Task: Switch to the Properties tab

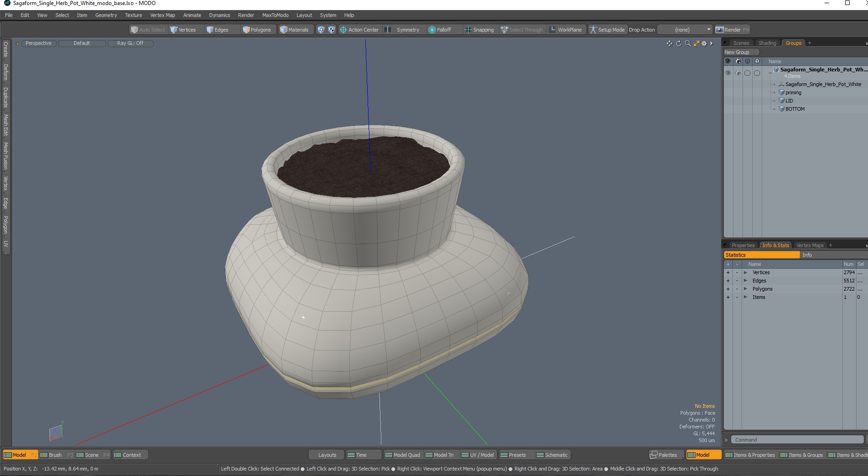Action: 743,245
